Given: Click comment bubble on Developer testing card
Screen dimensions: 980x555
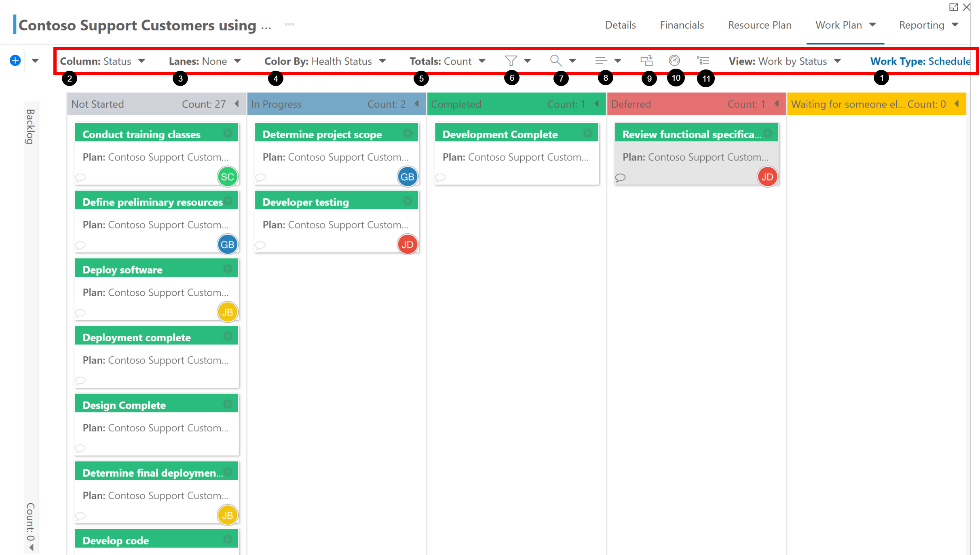Looking at the screenshot, I should (260, 245).
